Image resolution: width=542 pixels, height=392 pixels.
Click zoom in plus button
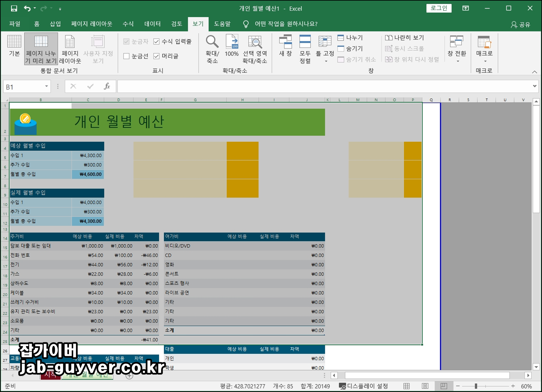[513, 386]
